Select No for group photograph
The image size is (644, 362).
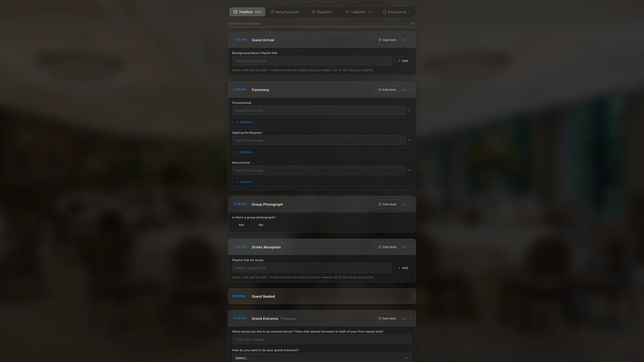tap(261, 225)
